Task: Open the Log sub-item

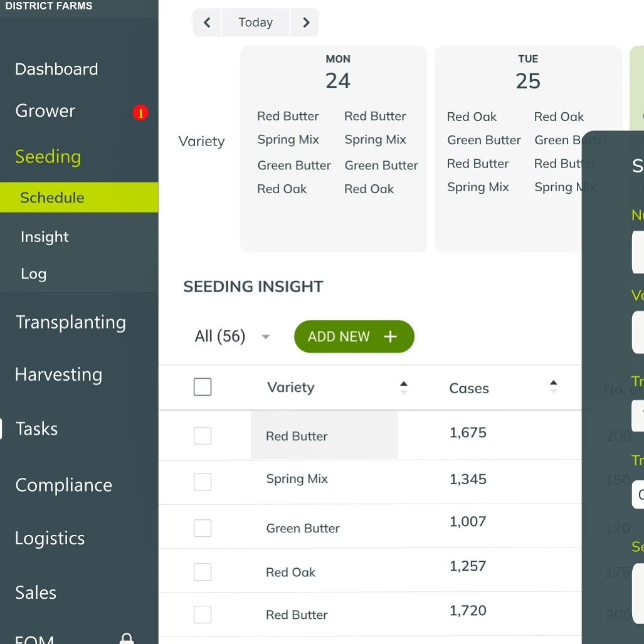Action: click(34, 274)
